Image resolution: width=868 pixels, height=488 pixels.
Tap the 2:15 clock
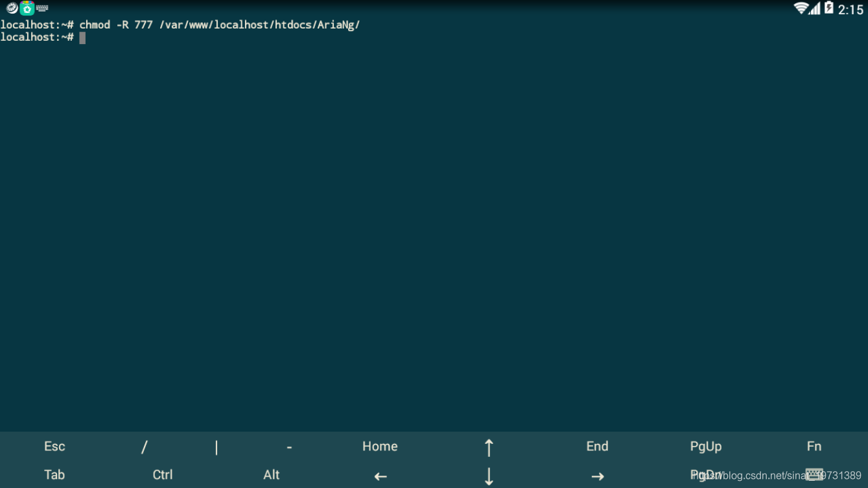[850, 9]
